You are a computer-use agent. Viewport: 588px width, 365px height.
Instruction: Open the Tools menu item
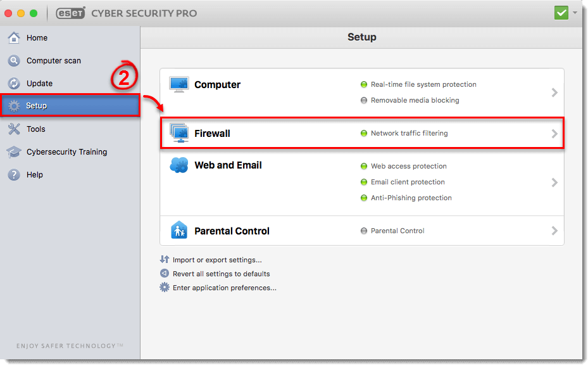(x=70, y=129)
